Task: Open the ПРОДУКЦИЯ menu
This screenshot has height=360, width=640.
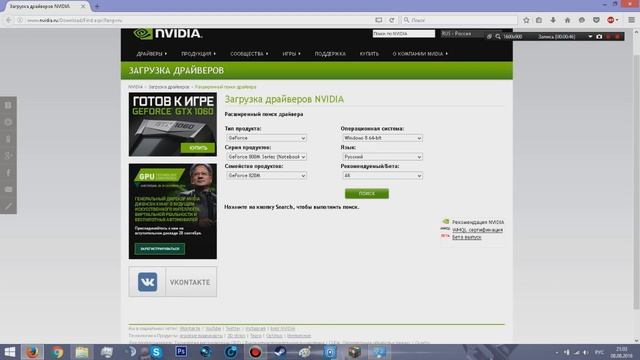Action: tap(199, 54)
